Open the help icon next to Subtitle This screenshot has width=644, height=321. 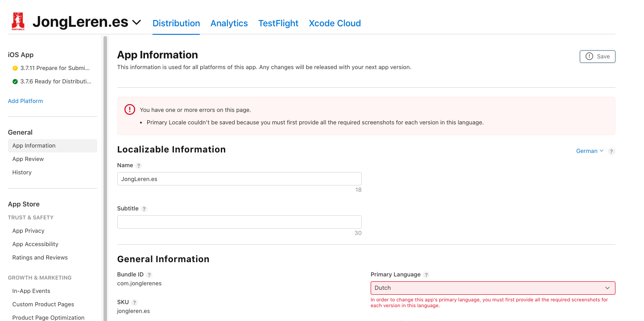point(144,209)
